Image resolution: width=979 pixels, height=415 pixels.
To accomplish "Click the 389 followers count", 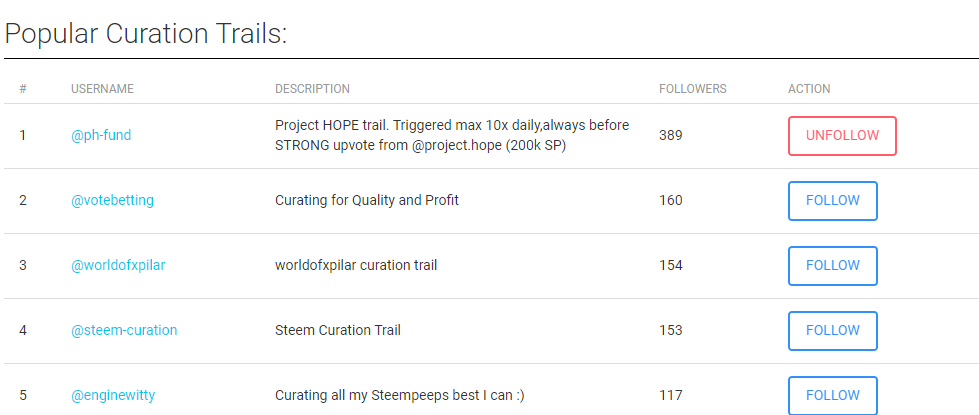I will [670, 136].
